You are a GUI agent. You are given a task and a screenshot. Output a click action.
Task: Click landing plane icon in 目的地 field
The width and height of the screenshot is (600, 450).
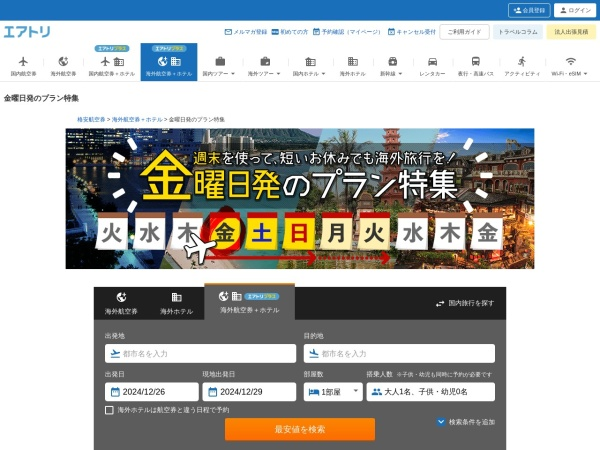point(314,354)
